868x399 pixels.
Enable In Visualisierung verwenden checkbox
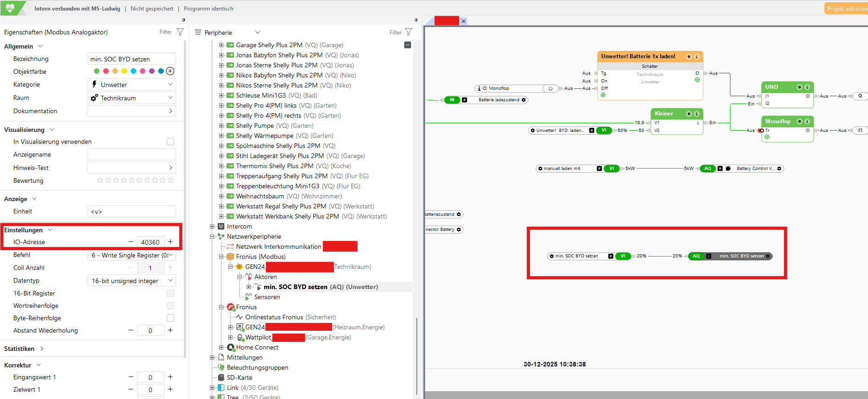[x=171, y=142]
